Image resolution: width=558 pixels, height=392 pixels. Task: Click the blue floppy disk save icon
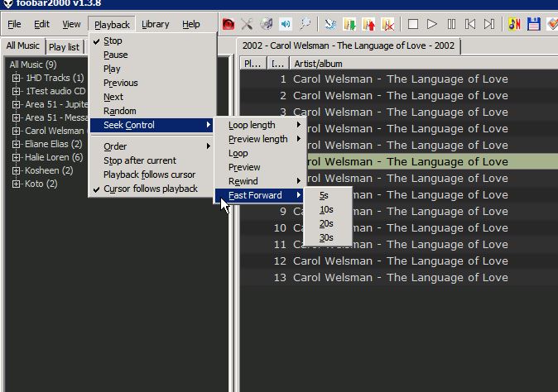pyautogui.click(x=534, y=25)
